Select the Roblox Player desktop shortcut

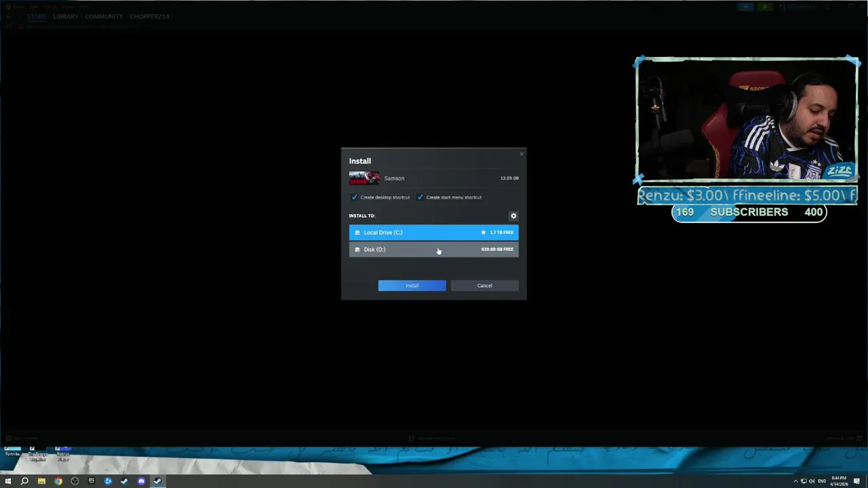(x=62, y=454)
